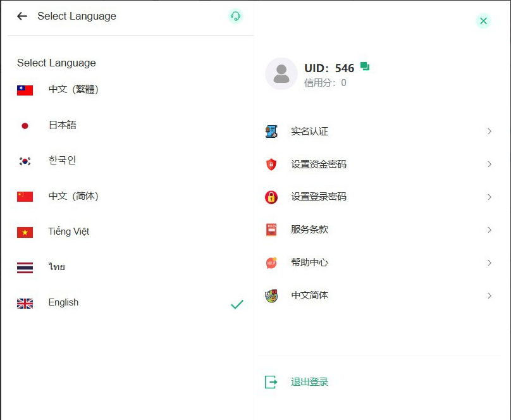Click the 实名认证 ID card icon
The height and width of the screenshot is (420, 511).
click(271, 132)
